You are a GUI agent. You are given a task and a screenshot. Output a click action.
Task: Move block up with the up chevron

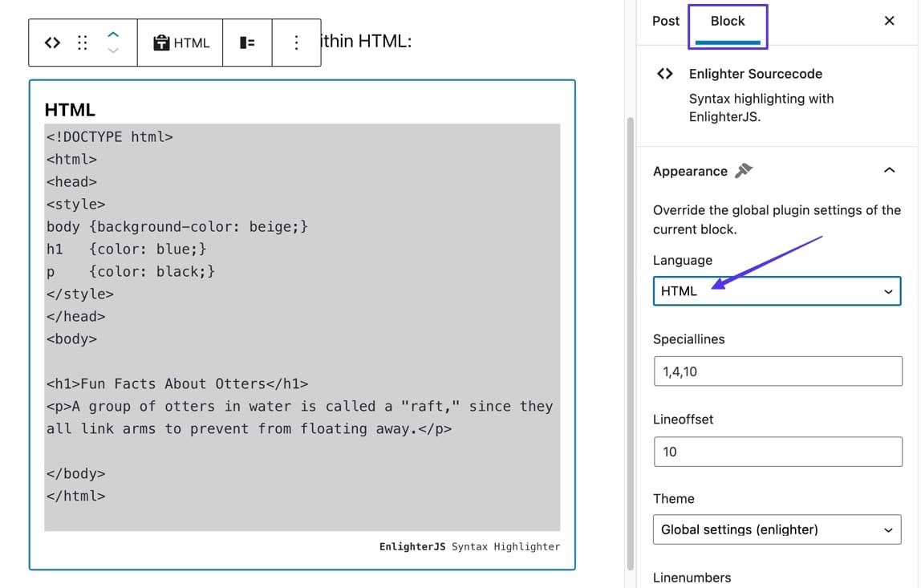coord(113,34)
